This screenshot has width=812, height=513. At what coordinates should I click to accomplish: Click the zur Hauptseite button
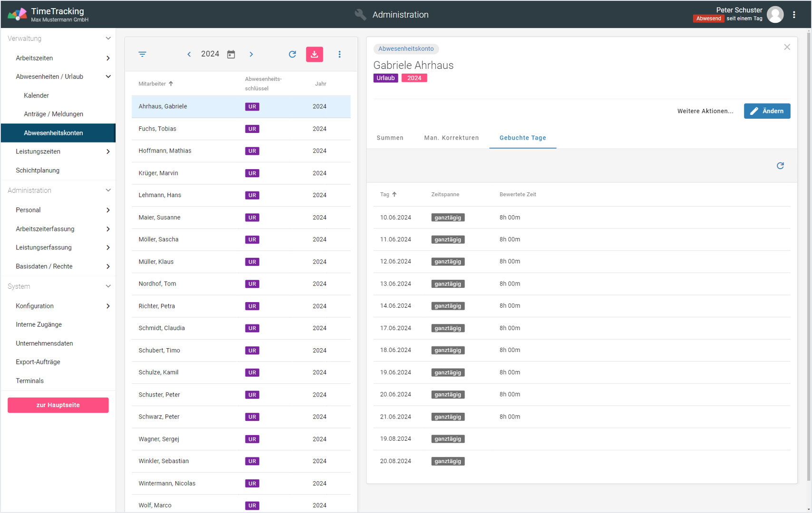pos(58,405)
